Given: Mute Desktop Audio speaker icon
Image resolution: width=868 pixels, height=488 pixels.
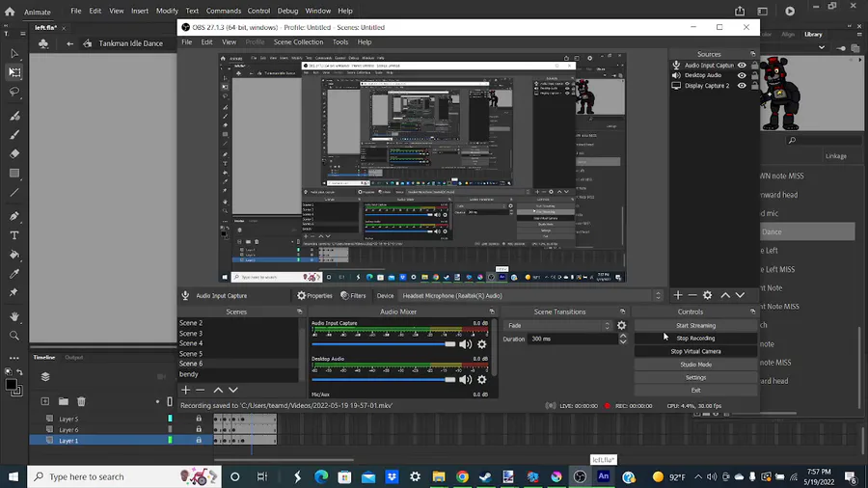Looking at the screenshot, I should pyautogui.click(x=466, y=380).
